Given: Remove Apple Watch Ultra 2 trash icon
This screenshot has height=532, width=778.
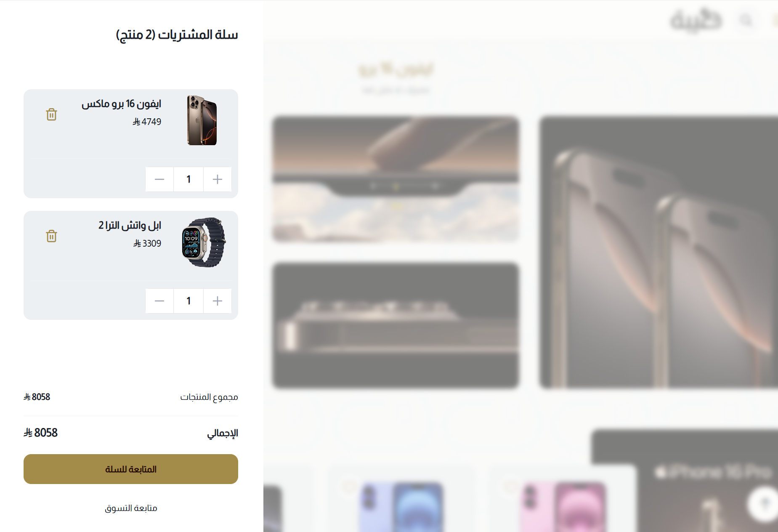Looking at the screenshot, I should [51, 236].
